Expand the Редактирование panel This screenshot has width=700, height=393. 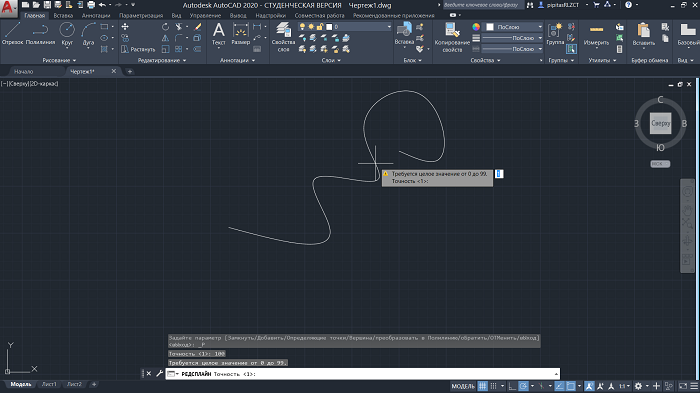click(162, 60)
